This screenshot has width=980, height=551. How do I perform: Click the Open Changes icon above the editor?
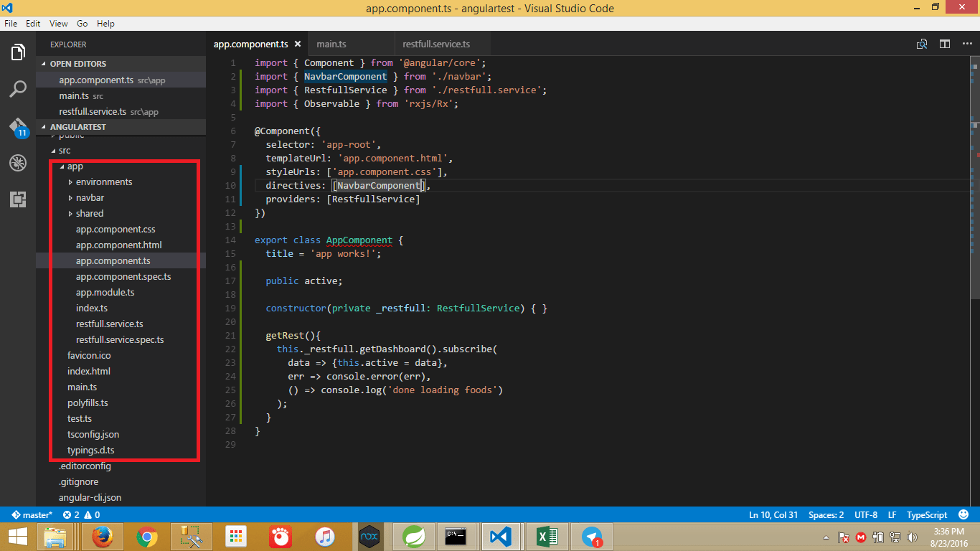(922, 44)
